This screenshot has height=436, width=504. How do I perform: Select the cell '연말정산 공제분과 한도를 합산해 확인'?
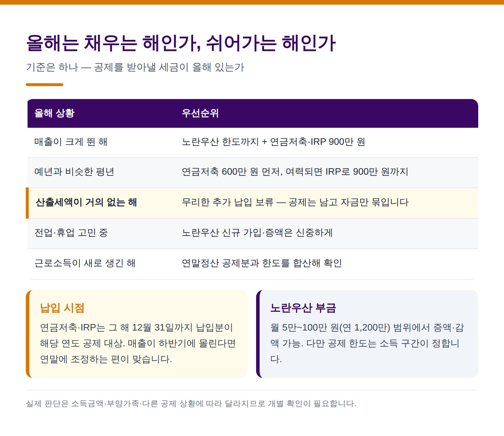pos(326,264)
